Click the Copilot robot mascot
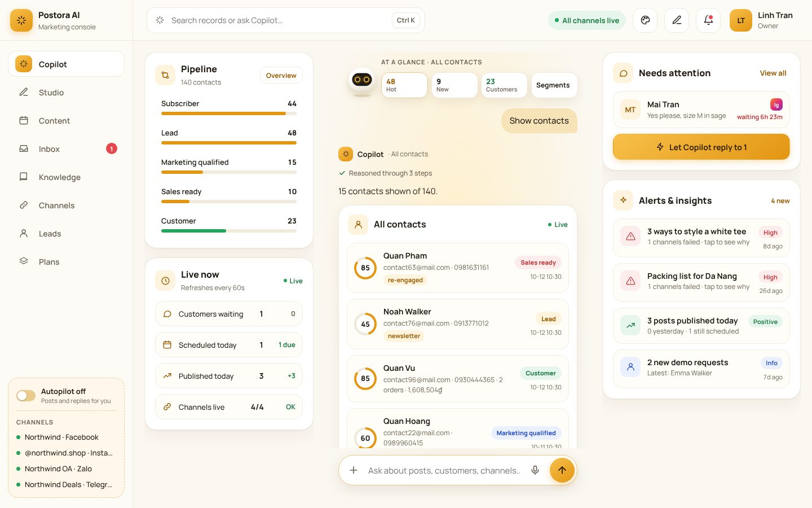This screenshot has width=812, height=508. pos(361,81)
